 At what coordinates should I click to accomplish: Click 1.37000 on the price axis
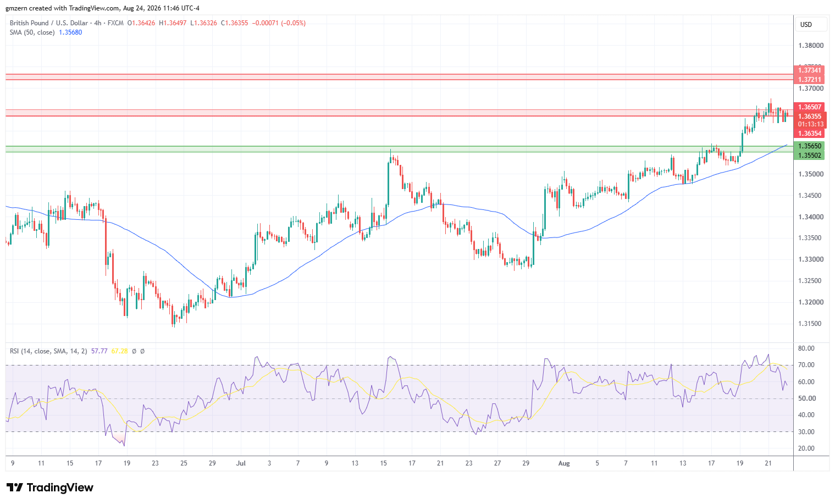811,88
